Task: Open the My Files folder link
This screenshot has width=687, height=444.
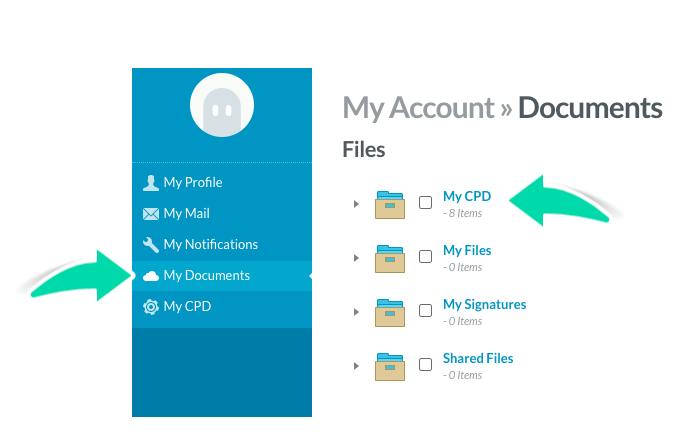Action: click(467, 250)
